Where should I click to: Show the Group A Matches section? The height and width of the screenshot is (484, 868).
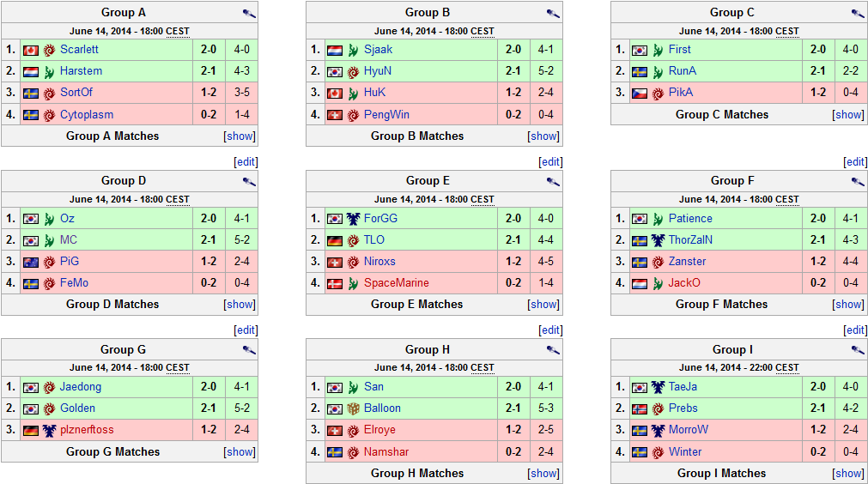point(240,136)
